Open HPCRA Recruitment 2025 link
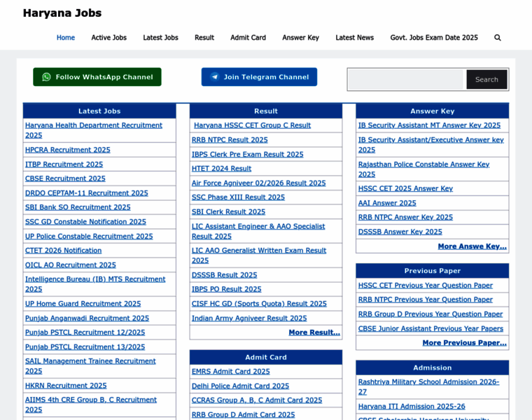 tap(67, 150)
